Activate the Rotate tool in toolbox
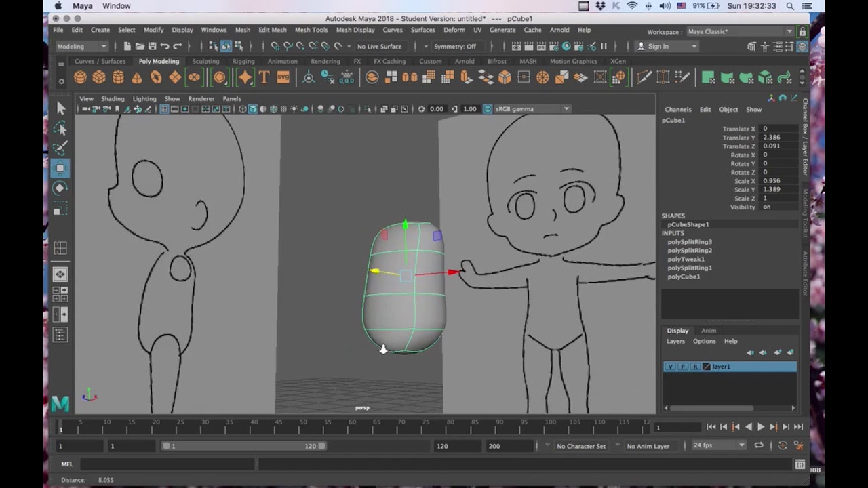Screen dimensions: 868x488 click(60, 188)
